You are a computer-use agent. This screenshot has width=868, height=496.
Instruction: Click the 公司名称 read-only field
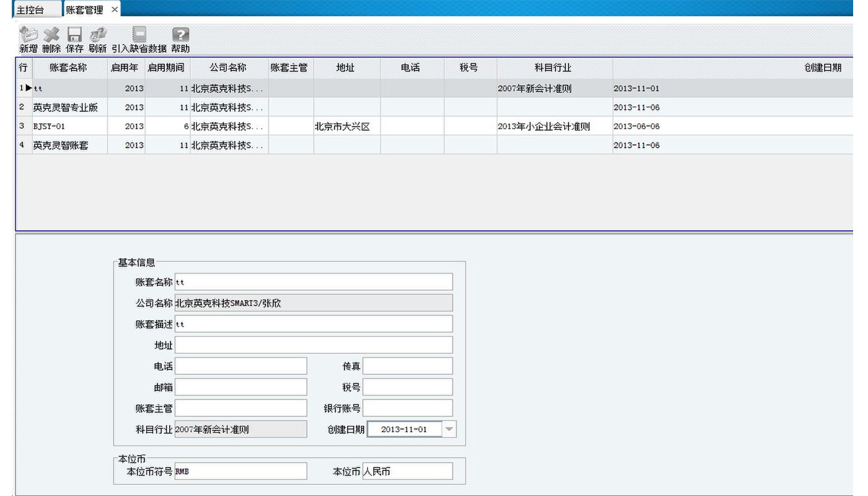314,303
